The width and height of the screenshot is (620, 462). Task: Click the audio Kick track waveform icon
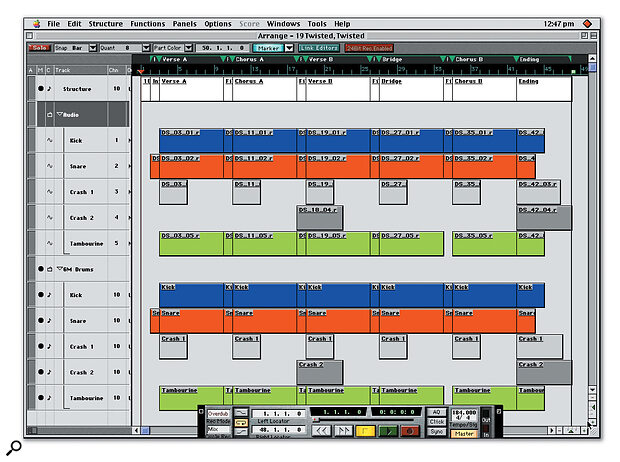click(50, 140)
